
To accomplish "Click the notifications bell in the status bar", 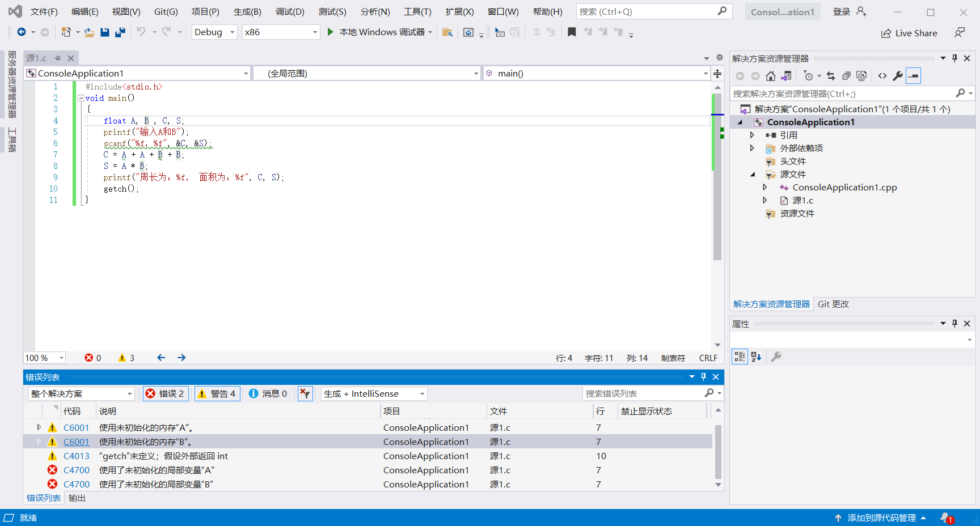I will (946, 517).
